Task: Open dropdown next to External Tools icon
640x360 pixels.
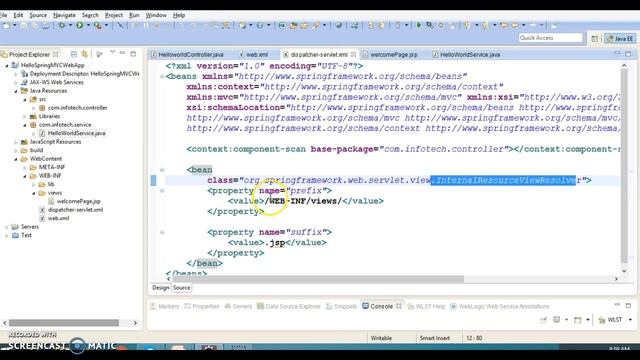Action: pyautogui.click(x=106, y=25)
